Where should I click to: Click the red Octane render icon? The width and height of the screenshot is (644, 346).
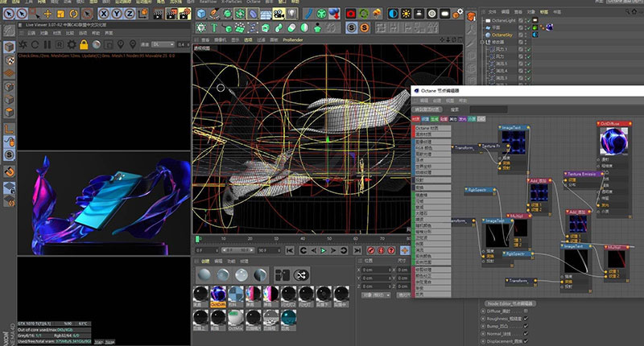pos(351,14)
